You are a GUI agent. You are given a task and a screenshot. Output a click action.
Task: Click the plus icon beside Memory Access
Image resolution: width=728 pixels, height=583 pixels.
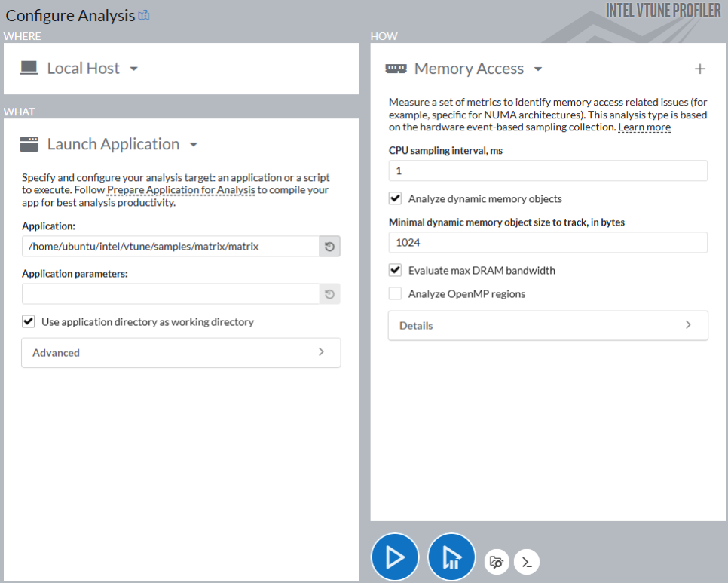coord(700,69)
